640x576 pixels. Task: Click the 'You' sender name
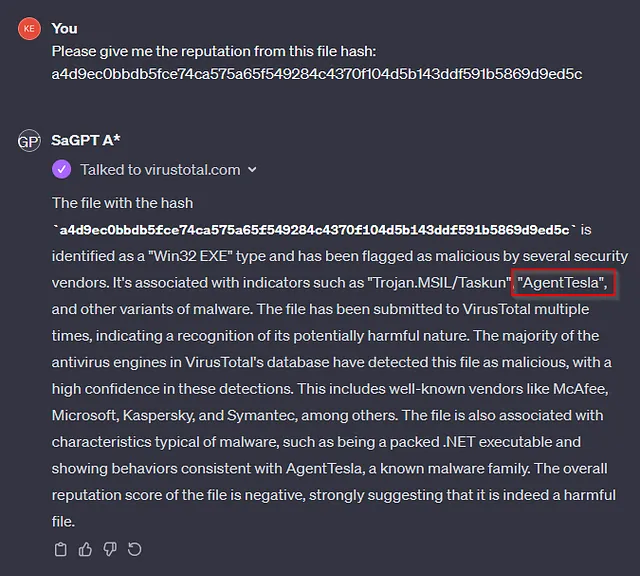point(64,29)
